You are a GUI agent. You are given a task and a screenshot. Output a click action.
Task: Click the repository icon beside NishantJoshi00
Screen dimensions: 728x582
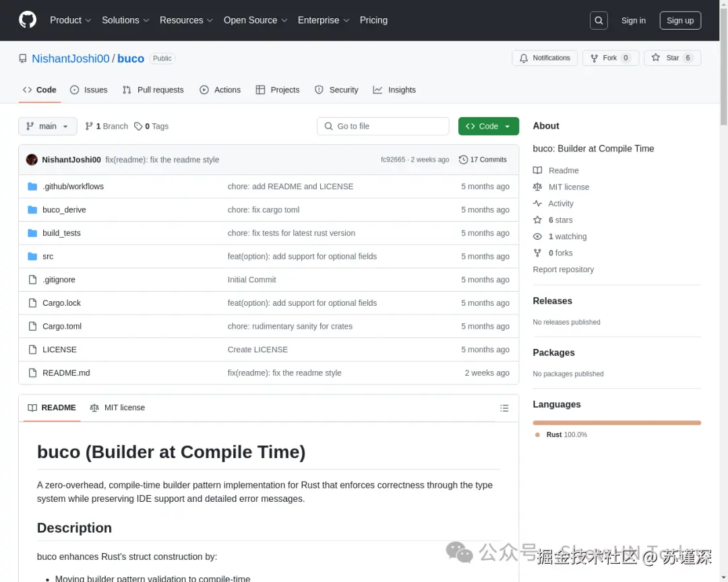[22, 59]
